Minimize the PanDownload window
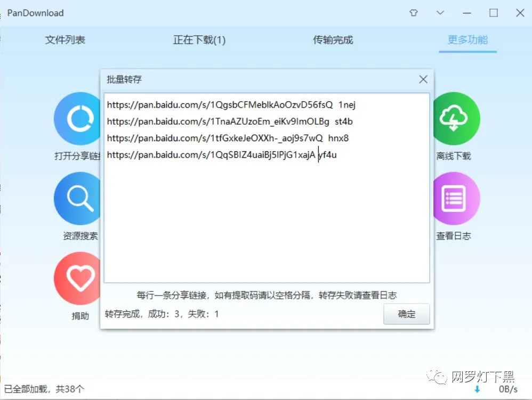Image resolution: width=532 pixels, height=400 pixels. pos(467,13)
